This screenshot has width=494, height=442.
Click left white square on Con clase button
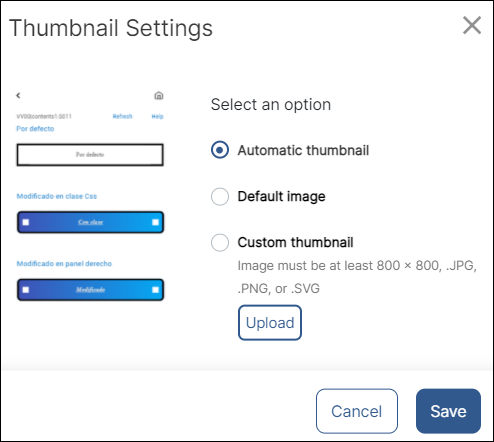point(26,222)
